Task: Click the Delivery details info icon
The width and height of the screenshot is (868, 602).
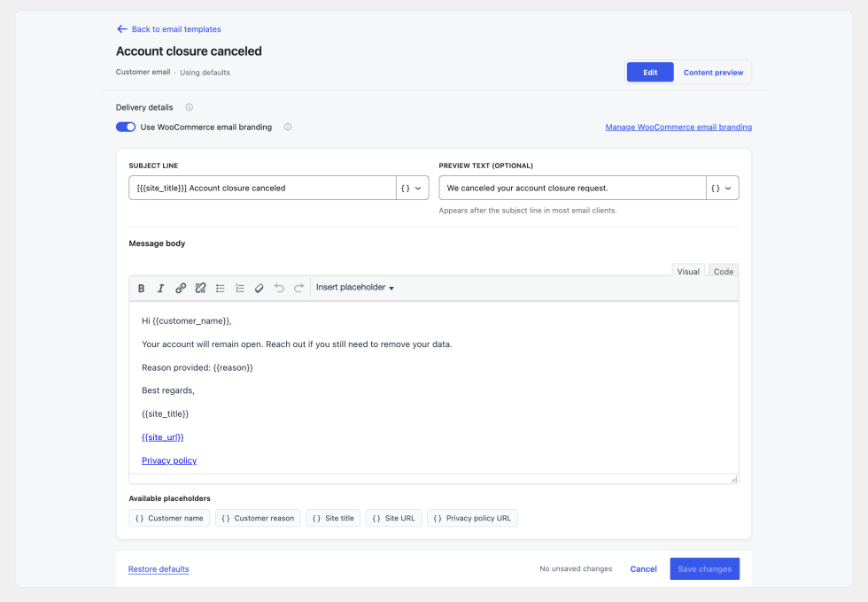Action: click(190, 107)
